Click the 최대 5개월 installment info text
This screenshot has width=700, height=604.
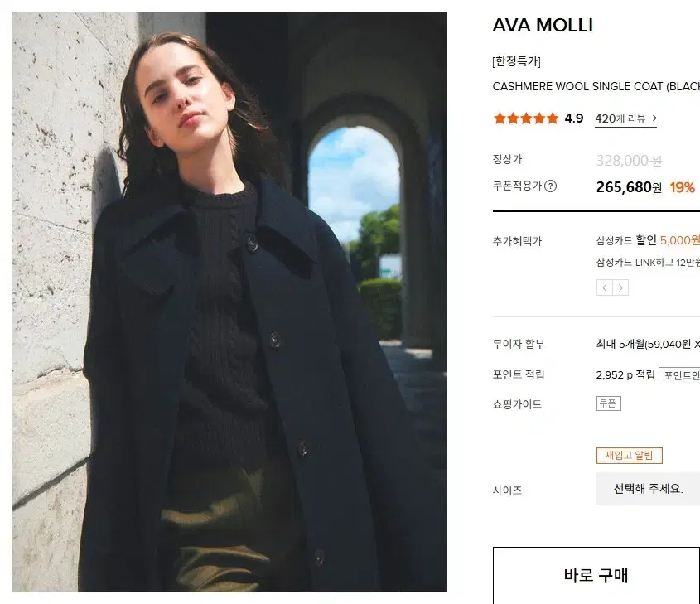point(648,344)
